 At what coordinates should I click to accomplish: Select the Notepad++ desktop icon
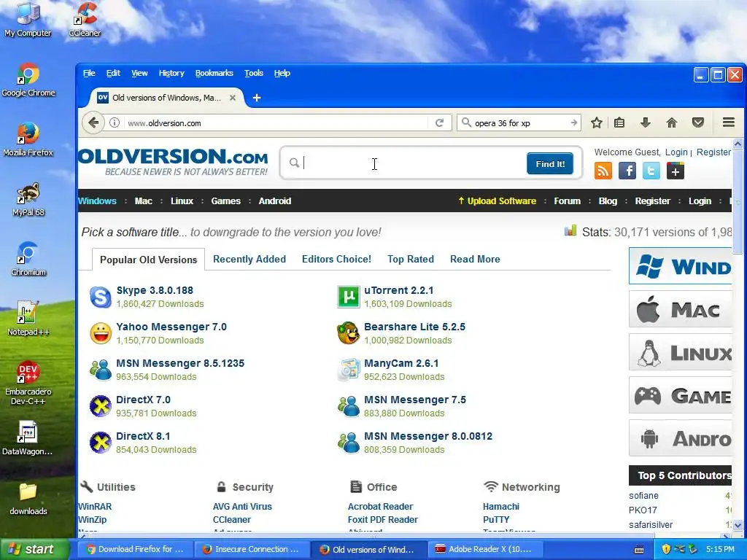[28, 319]
